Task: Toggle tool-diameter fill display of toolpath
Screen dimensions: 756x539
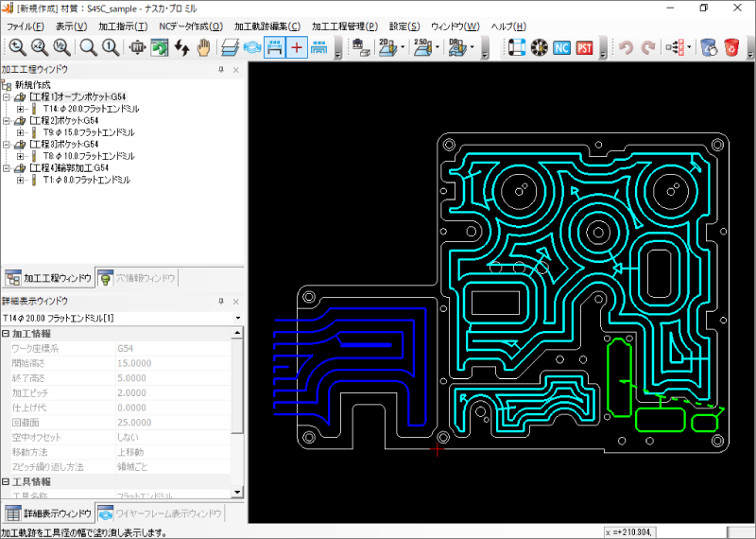Action: tap(274, 47)
